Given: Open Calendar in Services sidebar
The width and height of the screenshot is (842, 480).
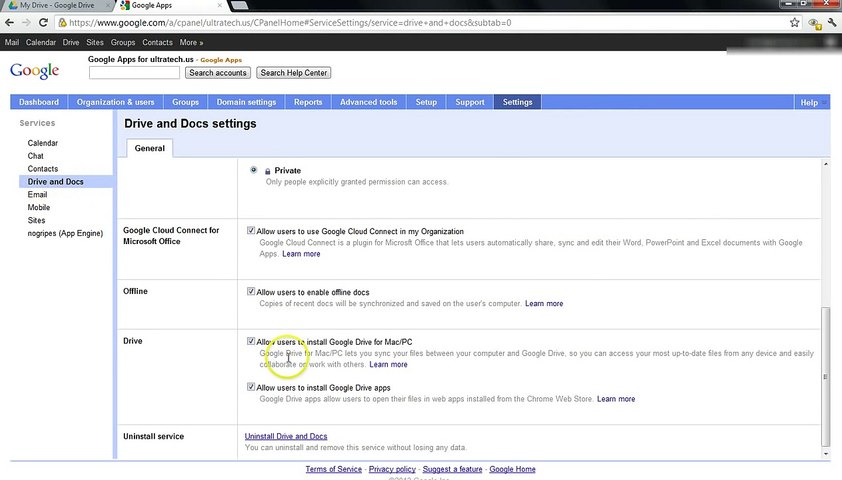Looking at the screenshot, I should click(x=42, y=143).
